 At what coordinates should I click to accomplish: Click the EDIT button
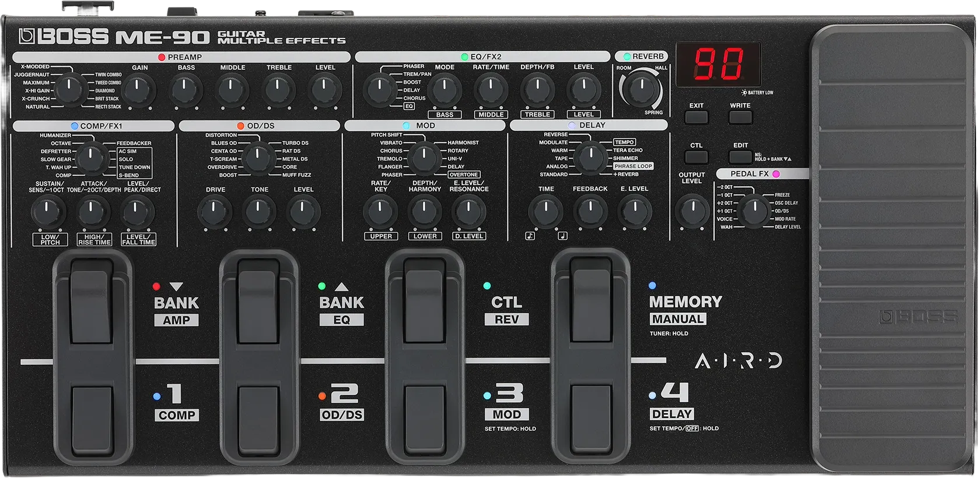pos(740,157)
